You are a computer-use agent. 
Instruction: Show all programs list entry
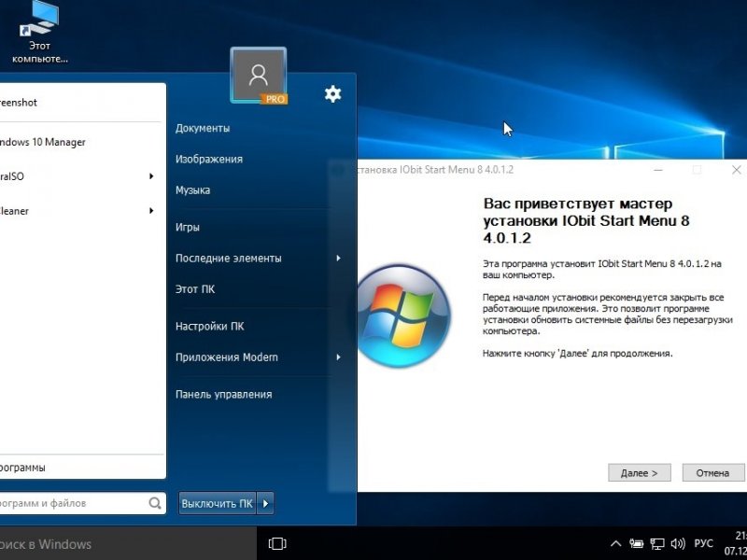pyautogui.click(x=83, y=468)
